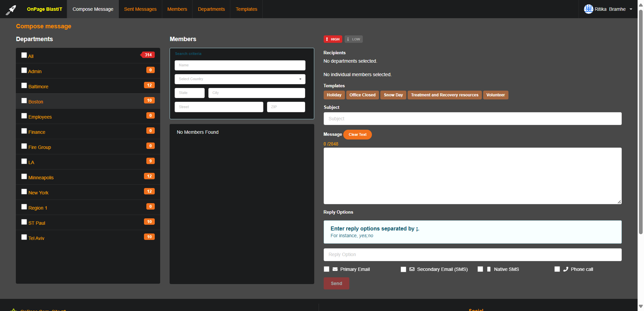The image size is (644, 311).
Task: Click the Secondary Email envelope icon
Action: (x=412, y=269)
